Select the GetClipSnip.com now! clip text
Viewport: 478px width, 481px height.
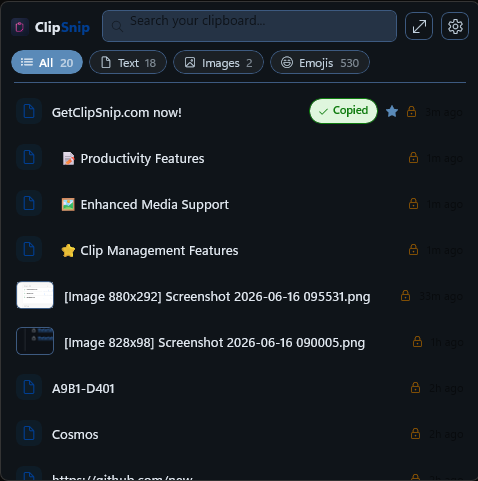click(x=117, y=113)
